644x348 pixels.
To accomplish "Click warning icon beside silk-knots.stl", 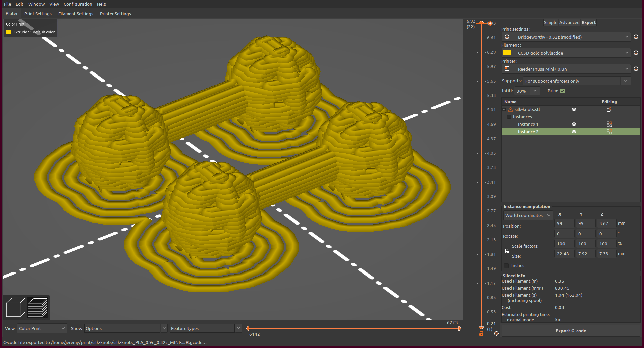I will point(510,110).
